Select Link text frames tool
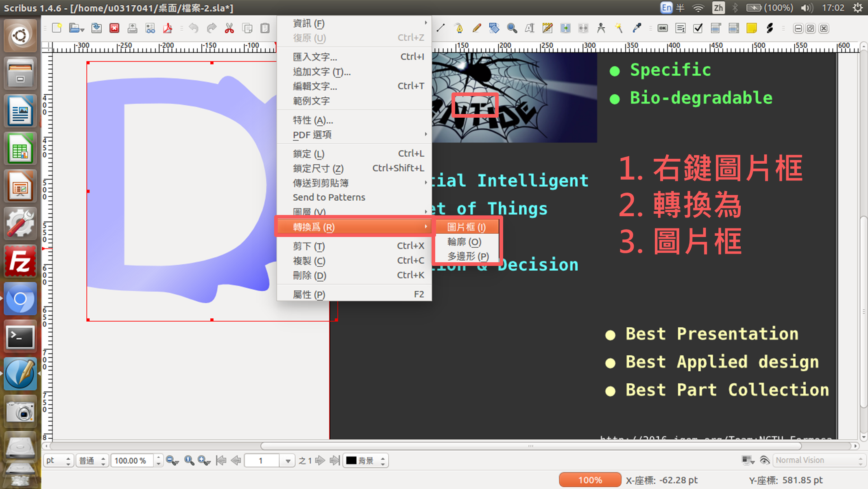 [565, 28]
